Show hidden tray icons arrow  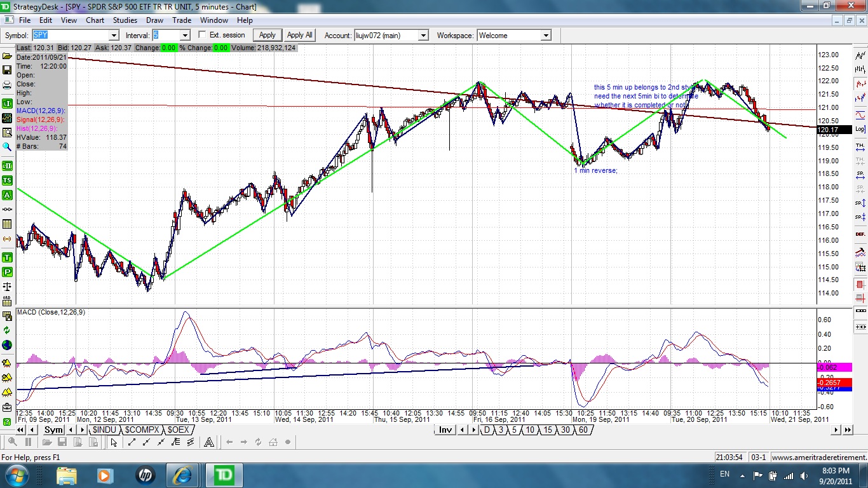pos(742,475)
